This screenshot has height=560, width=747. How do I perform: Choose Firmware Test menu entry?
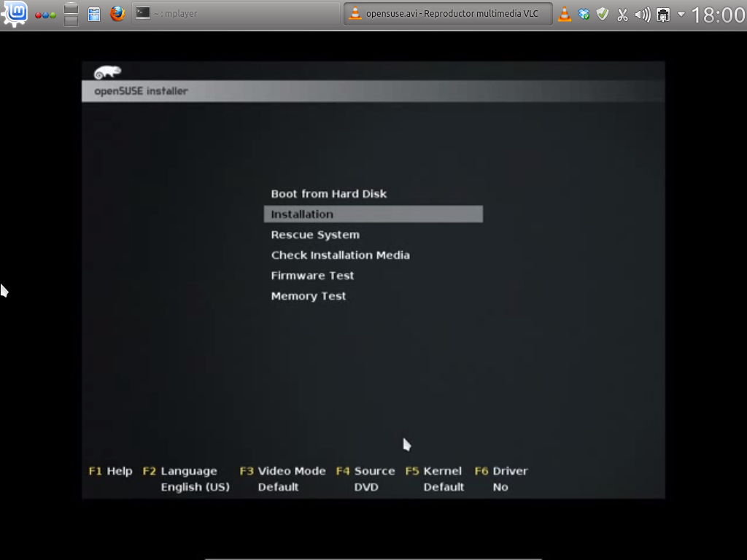pos(312,276)
